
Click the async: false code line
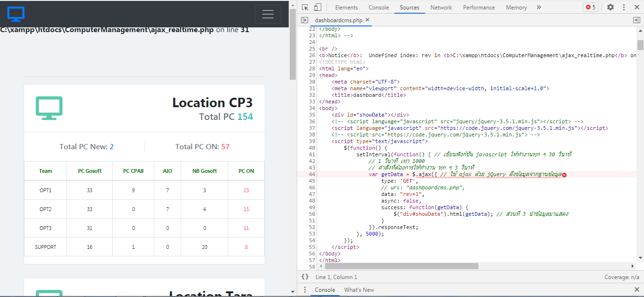401,201
